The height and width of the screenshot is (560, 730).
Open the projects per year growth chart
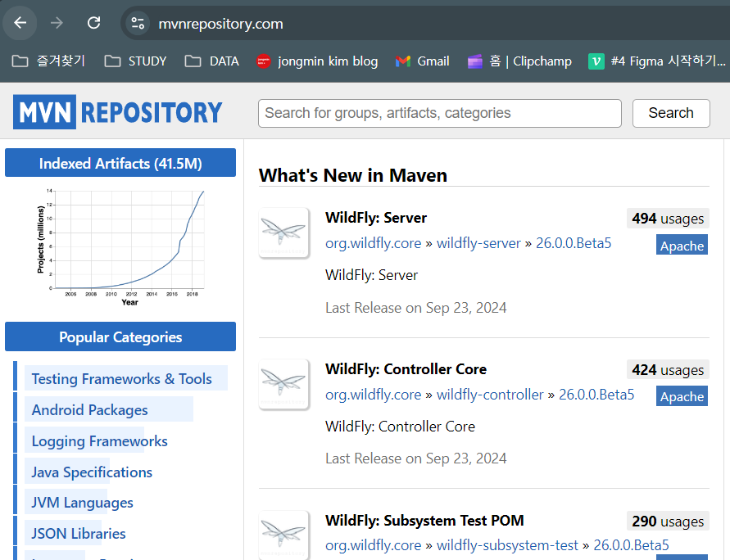(x=120, y=246)
